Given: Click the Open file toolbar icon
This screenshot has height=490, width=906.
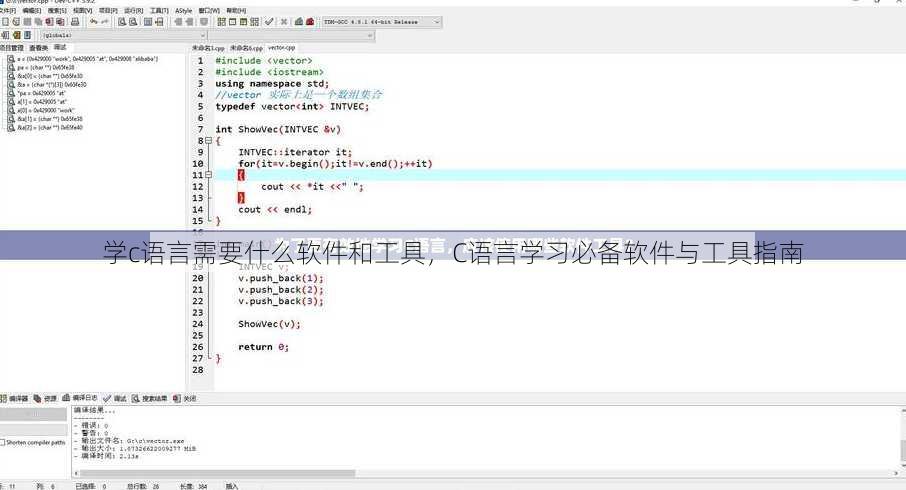Looking at the screenshot, I should [x=16, y=21].
